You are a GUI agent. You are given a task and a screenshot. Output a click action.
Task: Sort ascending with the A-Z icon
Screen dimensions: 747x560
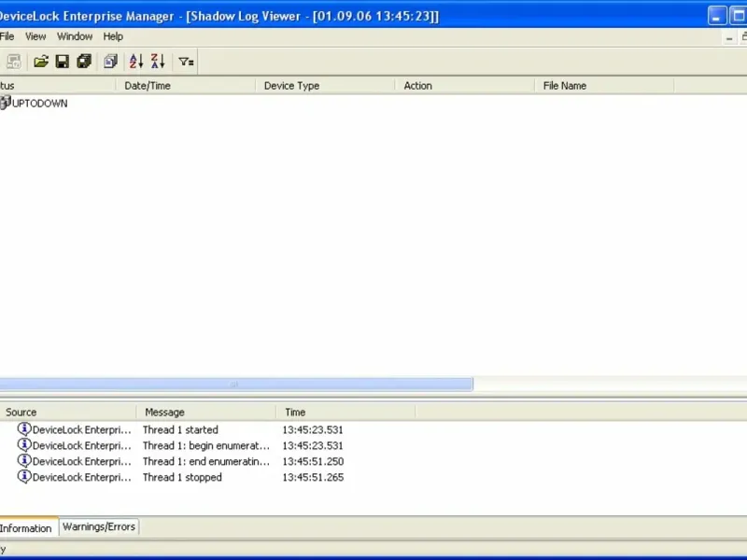(136, 62)
